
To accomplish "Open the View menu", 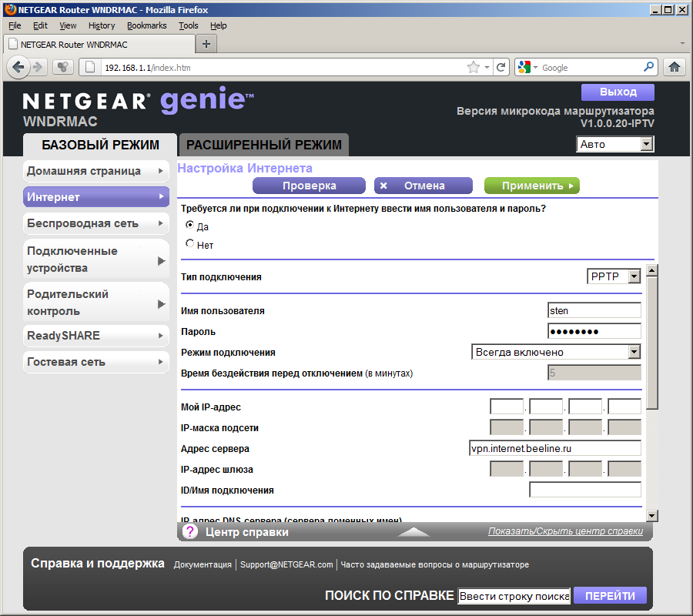I will [x=68, y=25].
